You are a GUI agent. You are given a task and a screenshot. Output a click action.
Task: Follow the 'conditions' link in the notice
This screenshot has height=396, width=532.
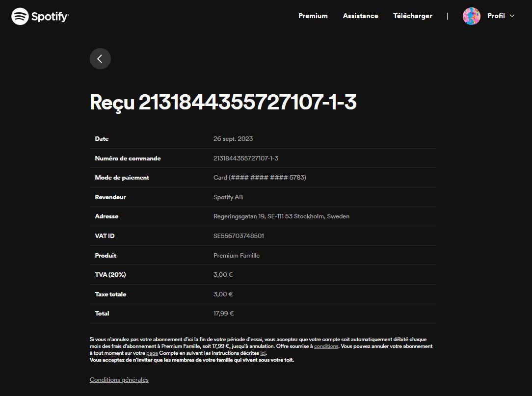point(326,346)
